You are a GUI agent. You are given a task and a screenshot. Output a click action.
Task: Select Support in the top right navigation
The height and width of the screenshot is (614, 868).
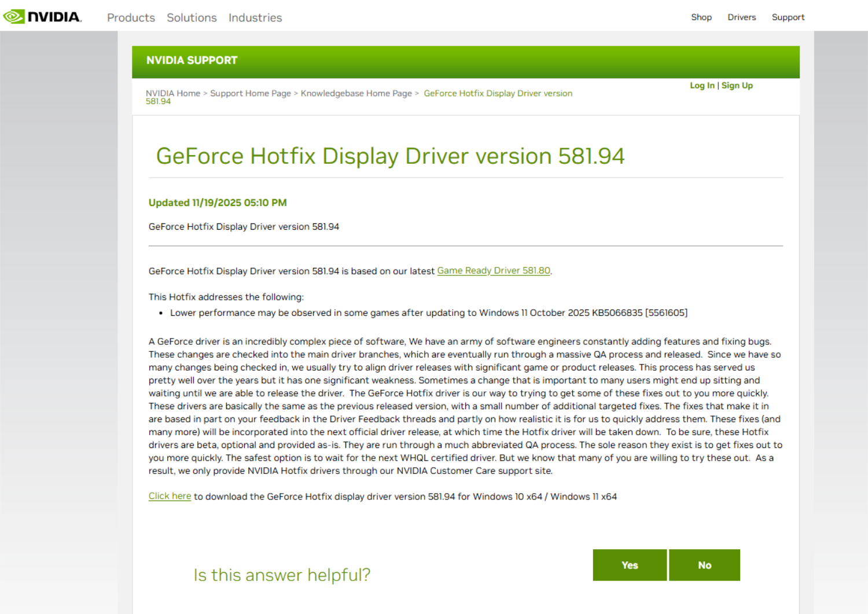point(788,17)
